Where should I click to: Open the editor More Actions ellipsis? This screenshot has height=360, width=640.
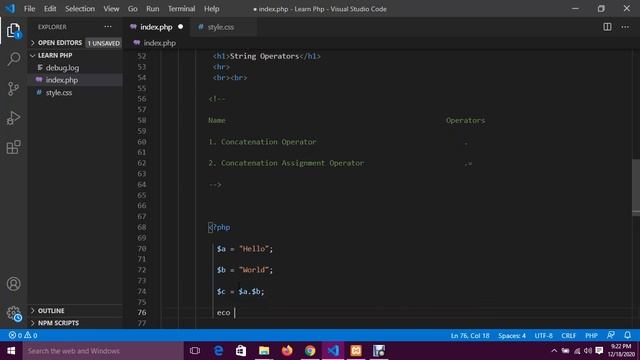(625, 27)
